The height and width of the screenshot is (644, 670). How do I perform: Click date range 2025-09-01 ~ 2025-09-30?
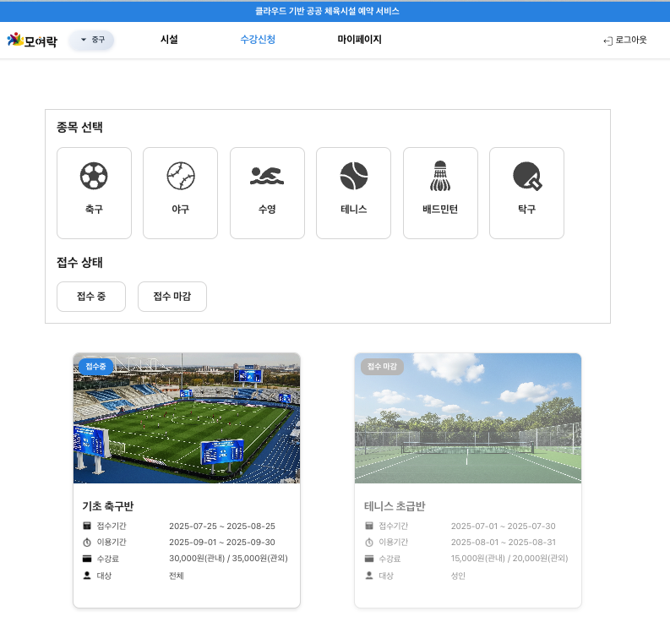click(x=222, y=543)
